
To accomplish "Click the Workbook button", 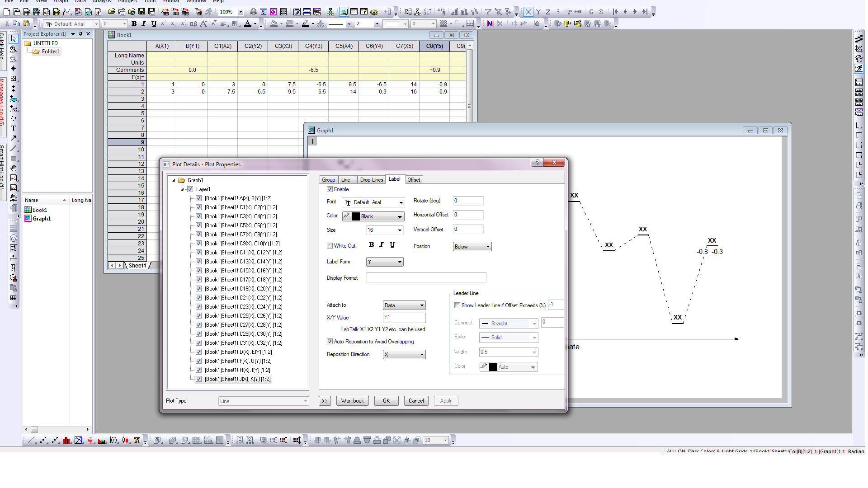I will (353, 401).
